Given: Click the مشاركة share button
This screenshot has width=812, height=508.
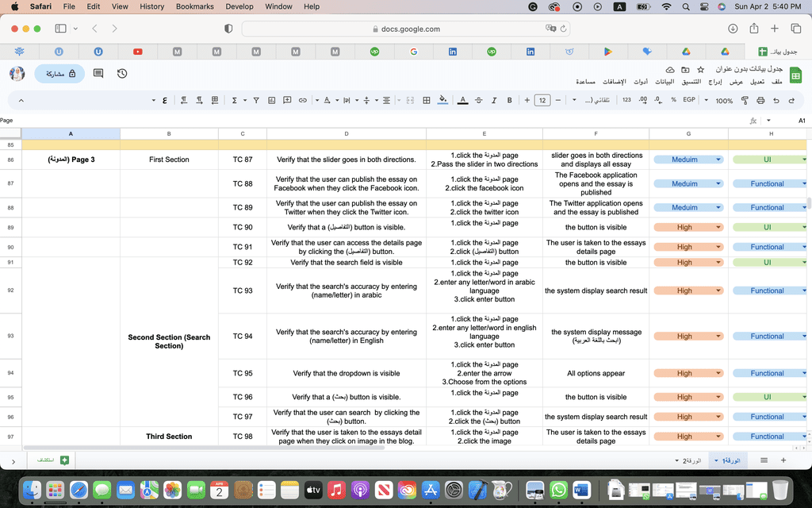Looking at the screenshot, I should [59, 74].
